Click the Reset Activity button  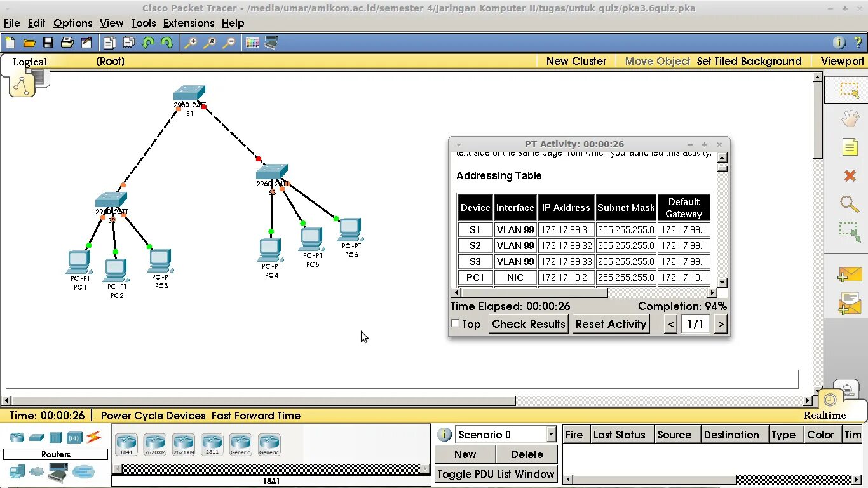pos(611,324)
